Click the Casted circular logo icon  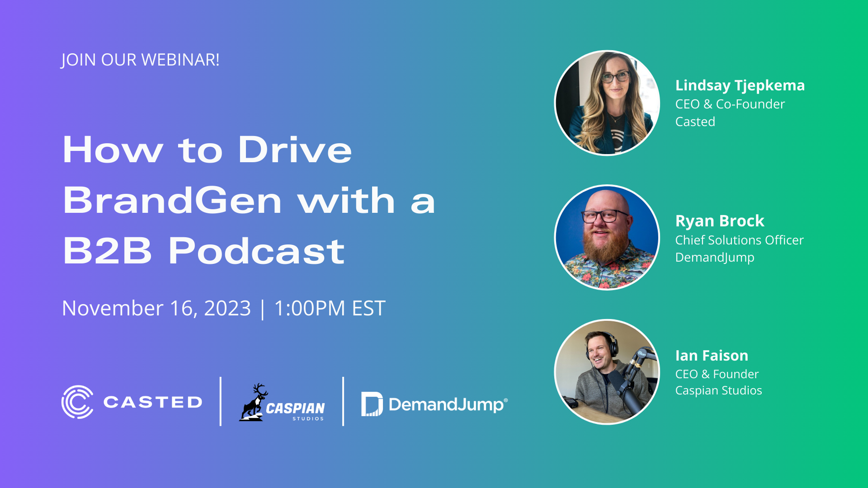click(x=77, y=402)
